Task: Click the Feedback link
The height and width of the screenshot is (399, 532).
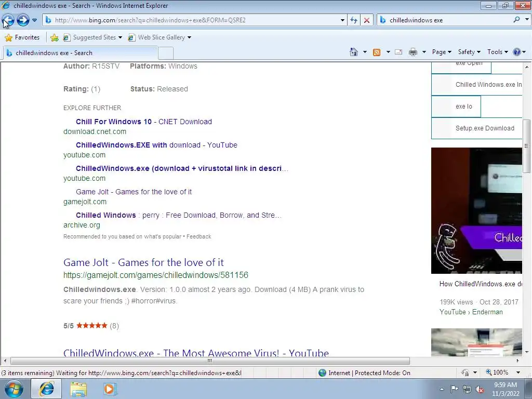Action: tap(199, 236)
